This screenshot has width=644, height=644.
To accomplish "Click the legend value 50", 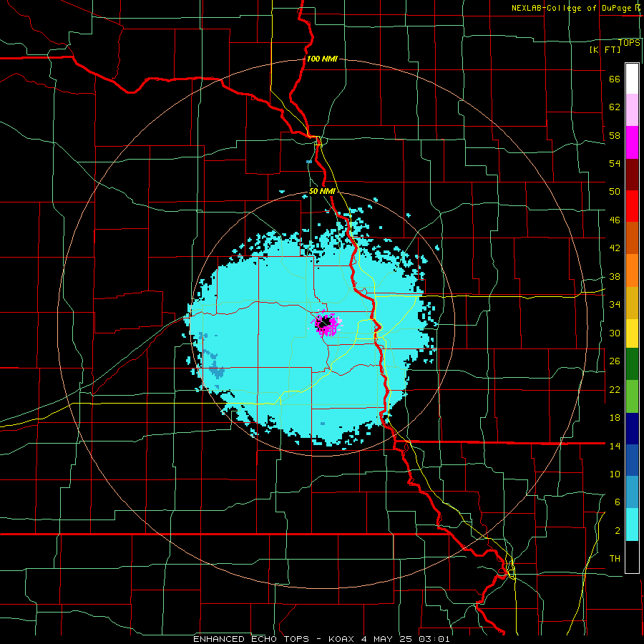I will click(x=615, y=191).
